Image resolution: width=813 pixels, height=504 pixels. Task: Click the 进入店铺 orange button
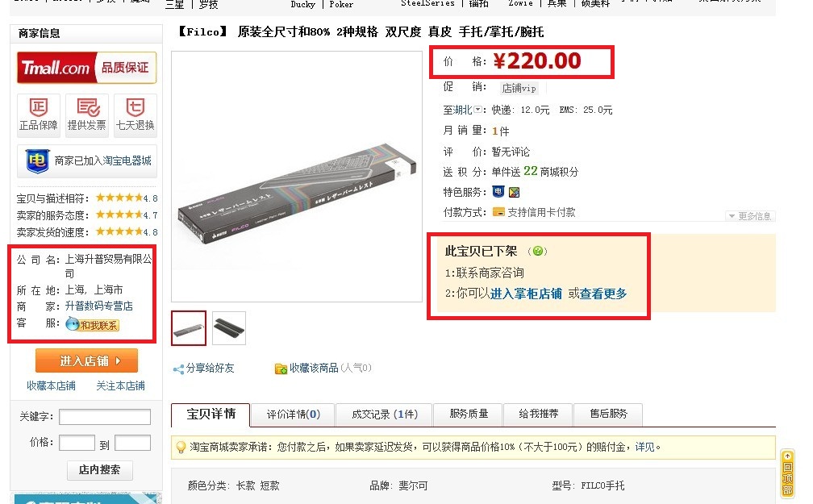(x=86, y=360)
